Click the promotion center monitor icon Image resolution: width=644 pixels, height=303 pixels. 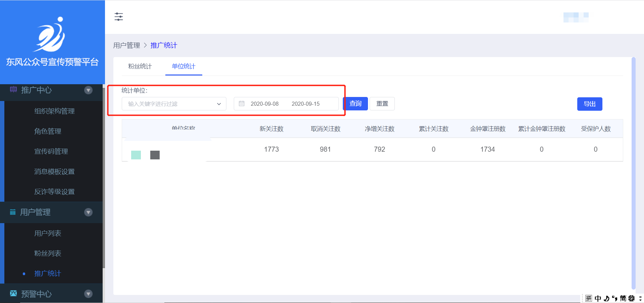(13, 90)
